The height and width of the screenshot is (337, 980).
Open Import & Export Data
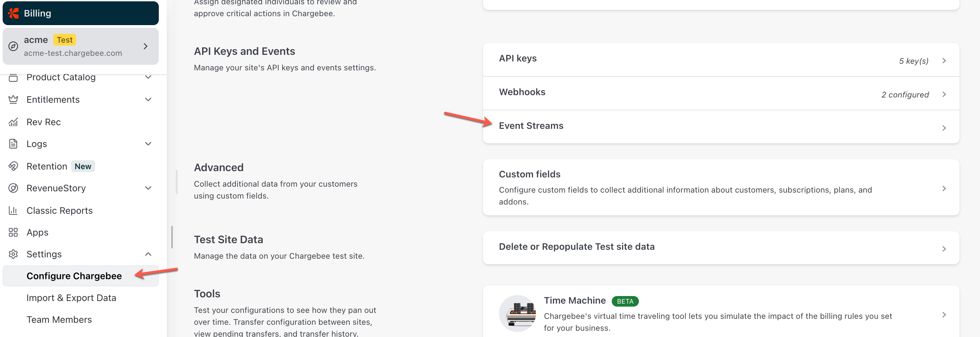[x=71, y=298]
